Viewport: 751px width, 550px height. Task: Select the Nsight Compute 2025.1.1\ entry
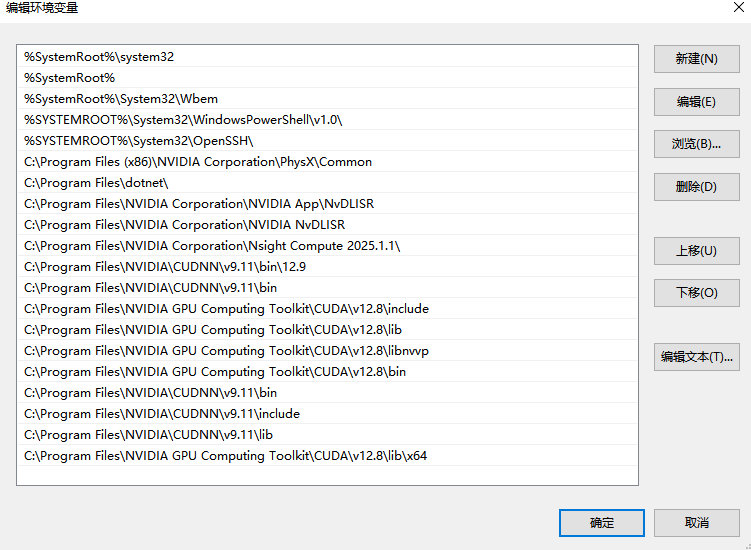[x=328, y=246]
